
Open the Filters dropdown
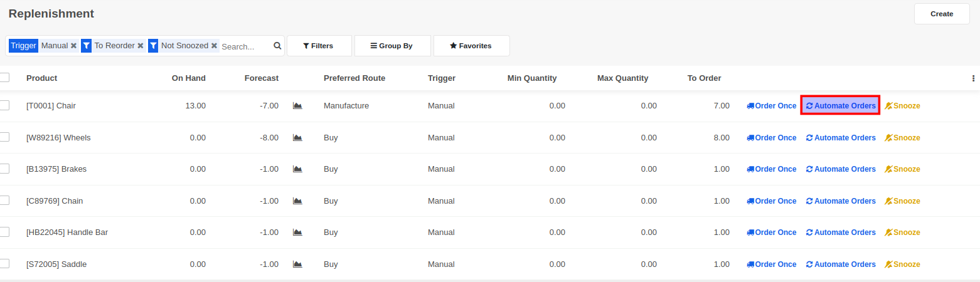319,46
